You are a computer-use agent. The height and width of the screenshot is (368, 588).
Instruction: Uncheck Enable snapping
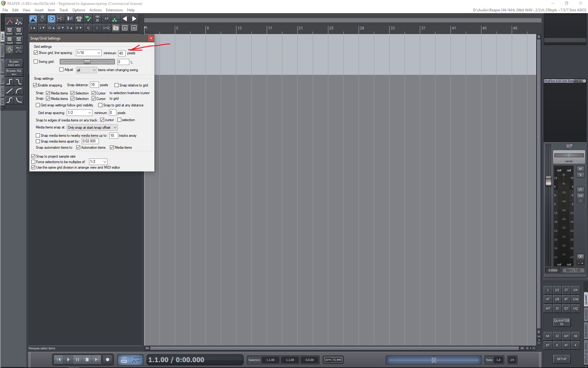pos(35,85)
